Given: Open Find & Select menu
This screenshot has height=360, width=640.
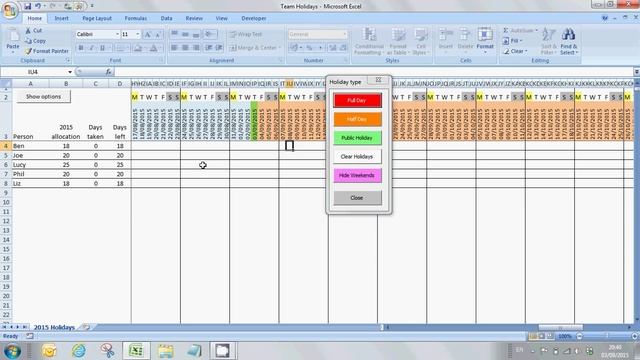Looking at the screenshot, I should pos(569,41).
